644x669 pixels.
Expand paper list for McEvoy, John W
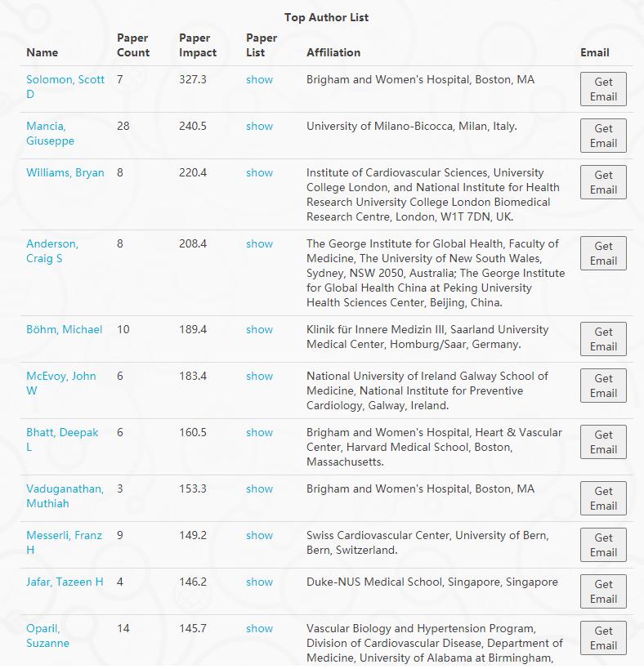[x=259, y=376]
